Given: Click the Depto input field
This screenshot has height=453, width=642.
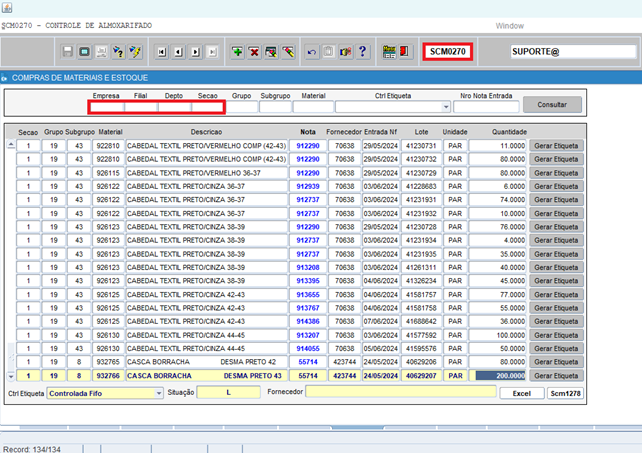Looking at the screenshot, I should coord(174,107).
